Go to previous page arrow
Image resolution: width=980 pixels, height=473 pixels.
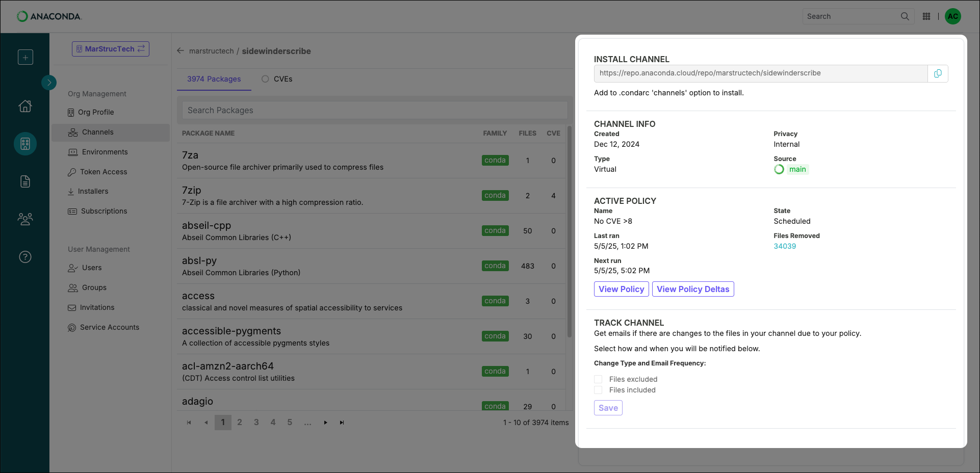click(206, 423)
